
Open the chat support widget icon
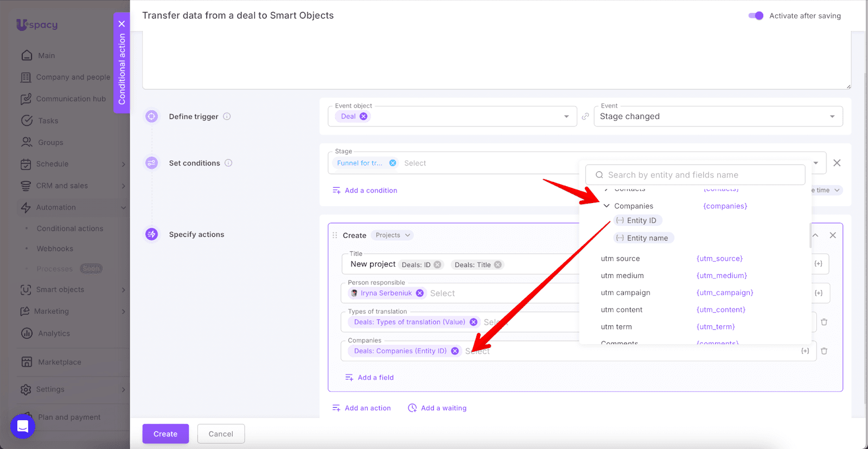point(23,426)
